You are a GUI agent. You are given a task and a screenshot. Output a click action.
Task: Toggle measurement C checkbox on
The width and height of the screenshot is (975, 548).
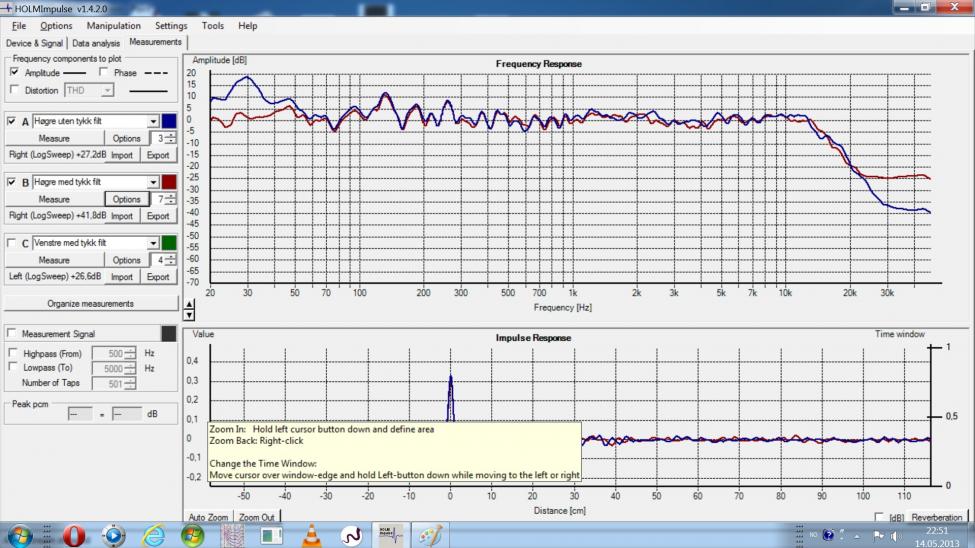click(13, 243)
